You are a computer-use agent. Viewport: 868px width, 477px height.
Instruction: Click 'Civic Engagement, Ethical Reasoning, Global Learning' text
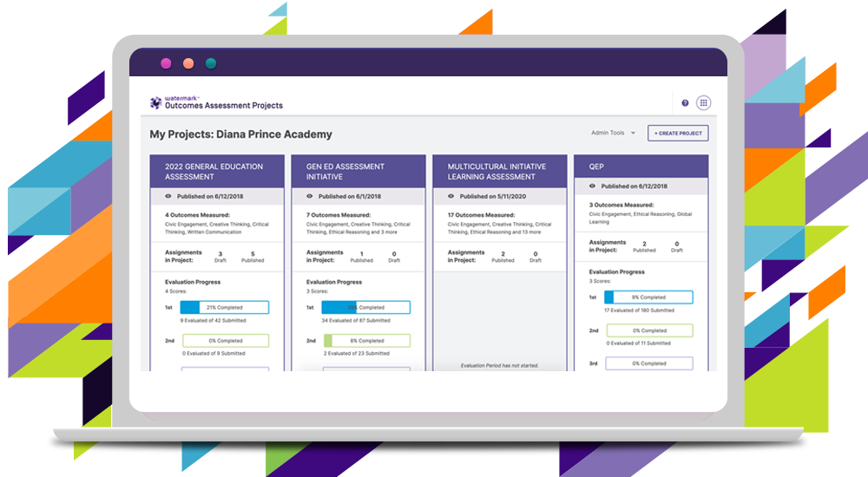coord(641,218)
